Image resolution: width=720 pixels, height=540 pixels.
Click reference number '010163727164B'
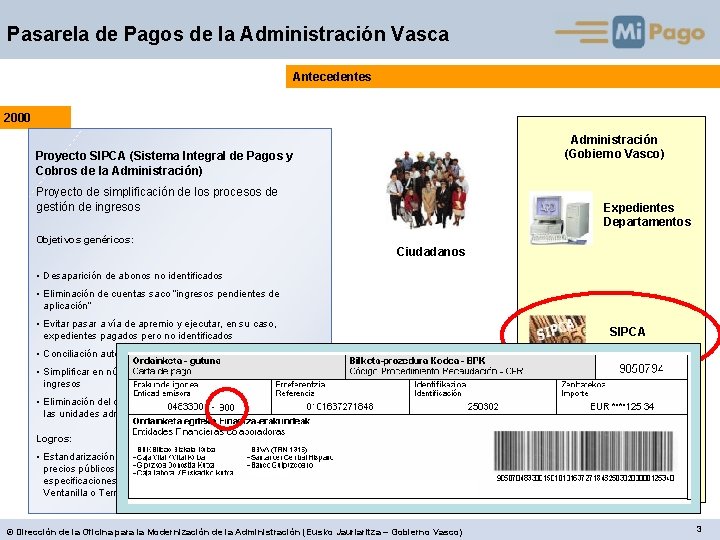tap(340, 406)
